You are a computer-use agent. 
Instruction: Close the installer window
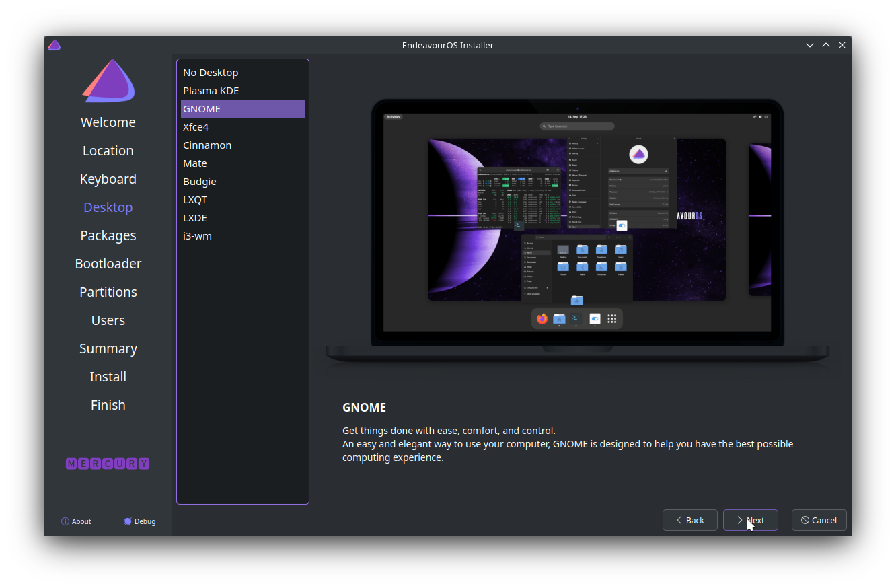842,45
